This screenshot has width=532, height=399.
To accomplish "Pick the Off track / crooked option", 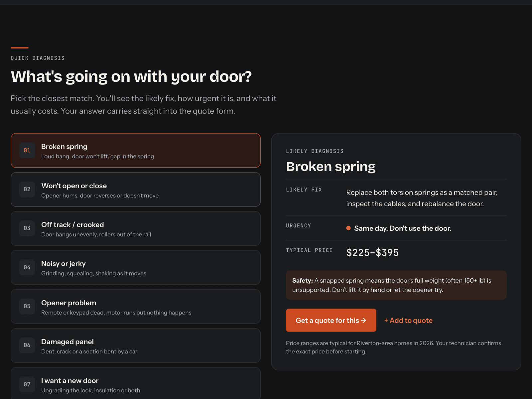I will coord(136,228).
